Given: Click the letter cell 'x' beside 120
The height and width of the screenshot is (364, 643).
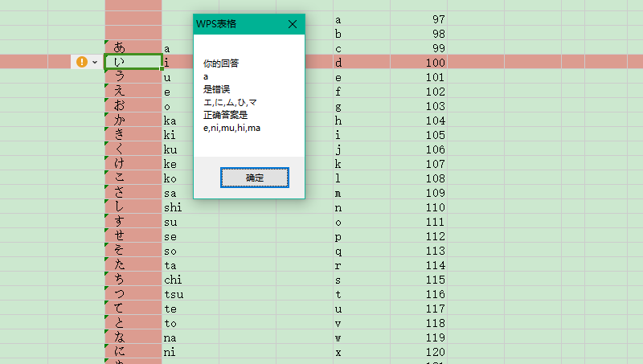Looking at the screenshot, I should (361, 352).
